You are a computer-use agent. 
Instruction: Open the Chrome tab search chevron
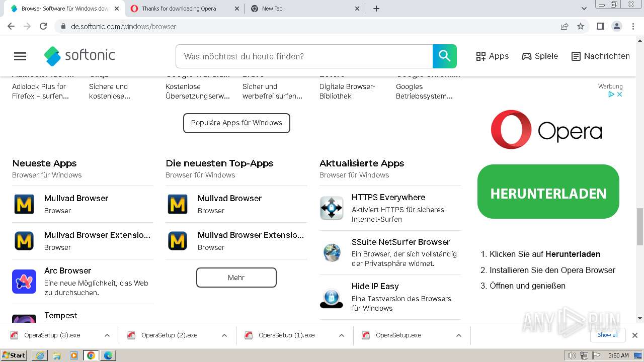click(584, 9)
